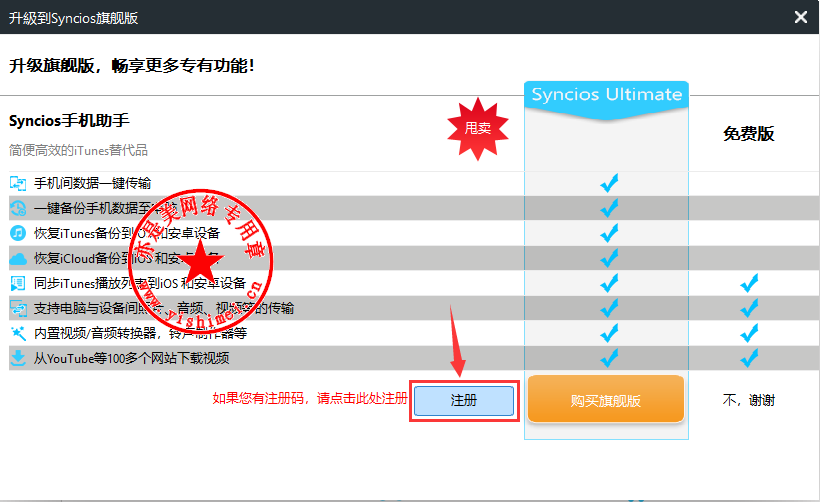
Task: Click the phone-to-phone transfer icon
Action: [18, 183]
